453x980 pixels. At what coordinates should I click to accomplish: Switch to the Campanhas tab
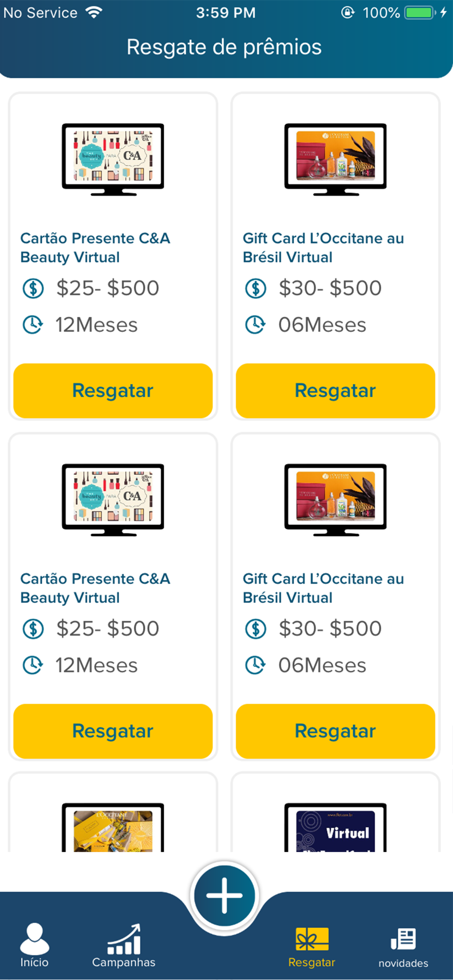124,945
